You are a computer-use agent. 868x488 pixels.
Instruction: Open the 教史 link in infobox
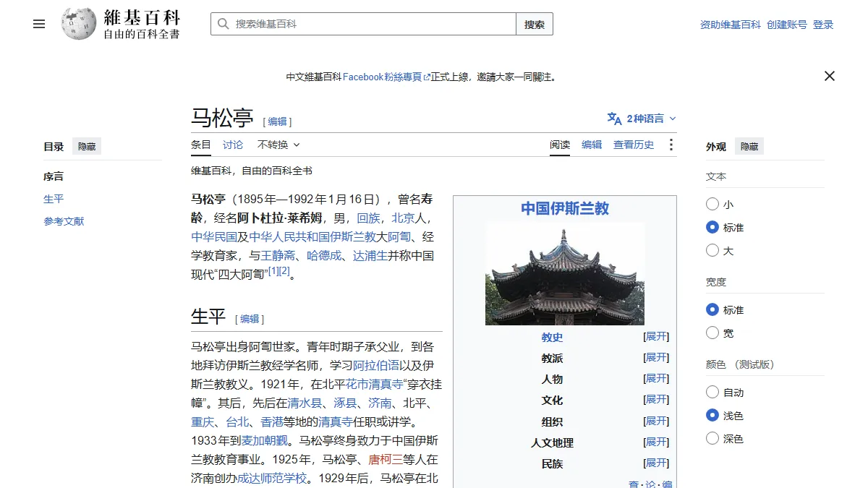click(552, 338)
